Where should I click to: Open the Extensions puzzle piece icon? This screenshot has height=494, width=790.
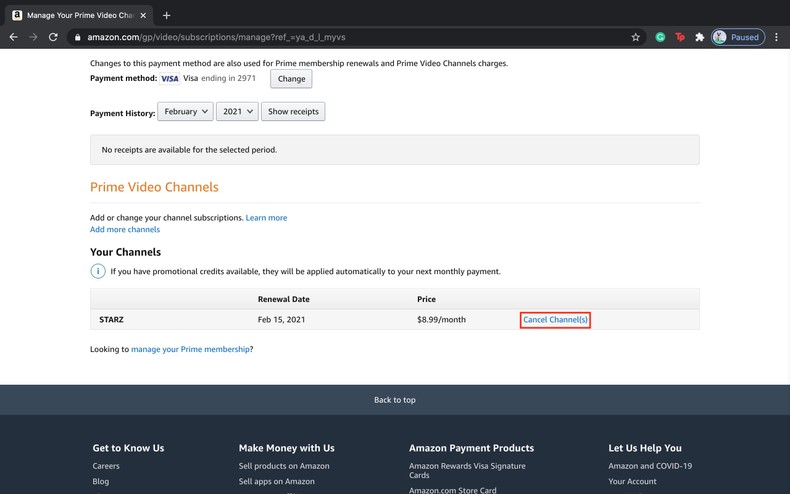pyautogui.click(x=699, y=37)
